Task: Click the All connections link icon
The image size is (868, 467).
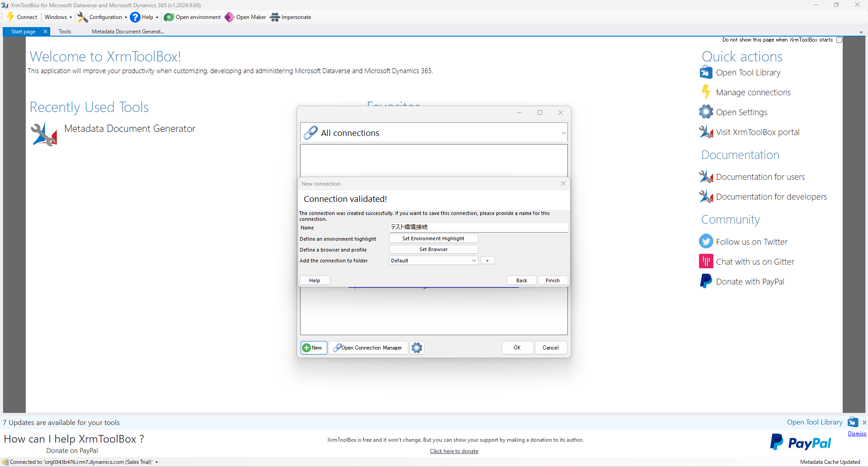Action: (311, 132)
